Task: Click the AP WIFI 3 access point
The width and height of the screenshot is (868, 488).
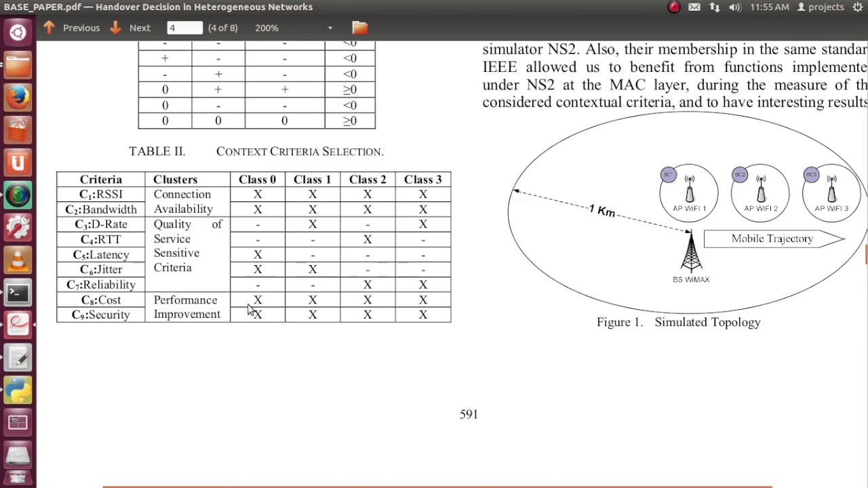Action: 831,192
